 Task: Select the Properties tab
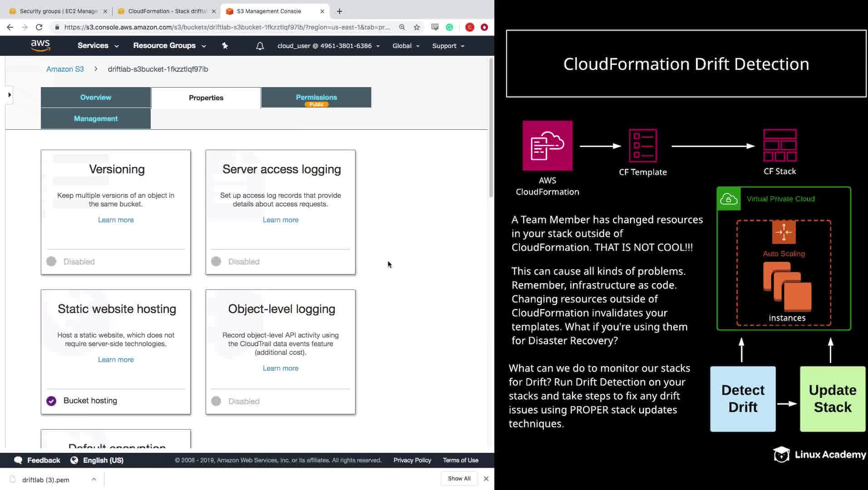click(x=206, y=98)
